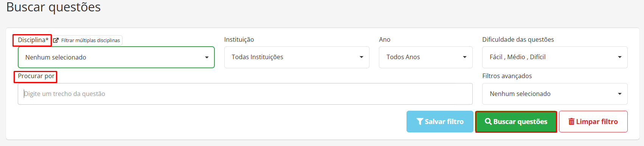
Task: Click the funnel icon on Salvar filtro
Action: coord(420,122)
